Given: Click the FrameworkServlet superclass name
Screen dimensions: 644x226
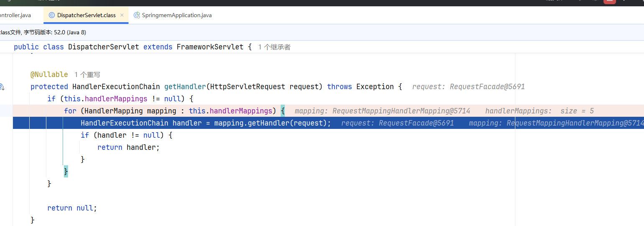Looking at the screenshot, I should click(210, 47).
